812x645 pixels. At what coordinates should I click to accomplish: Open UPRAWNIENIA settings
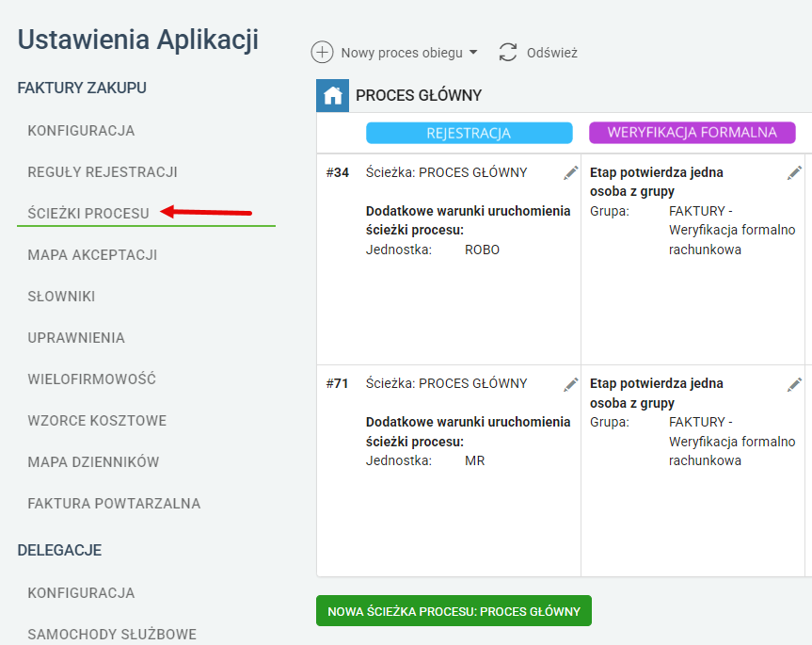coord(76,338)
